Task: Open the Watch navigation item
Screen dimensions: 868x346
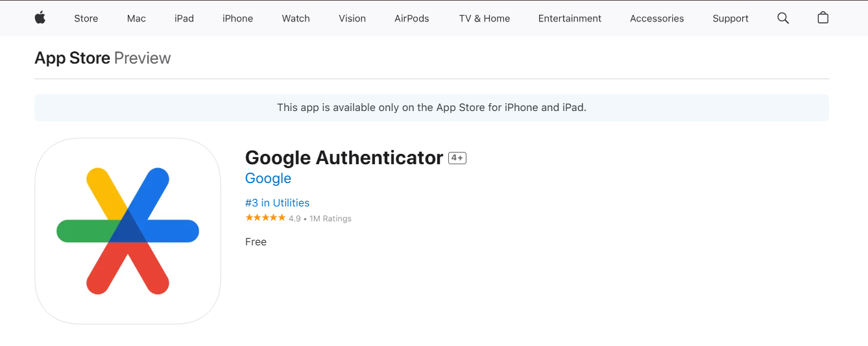Action: 296,18
